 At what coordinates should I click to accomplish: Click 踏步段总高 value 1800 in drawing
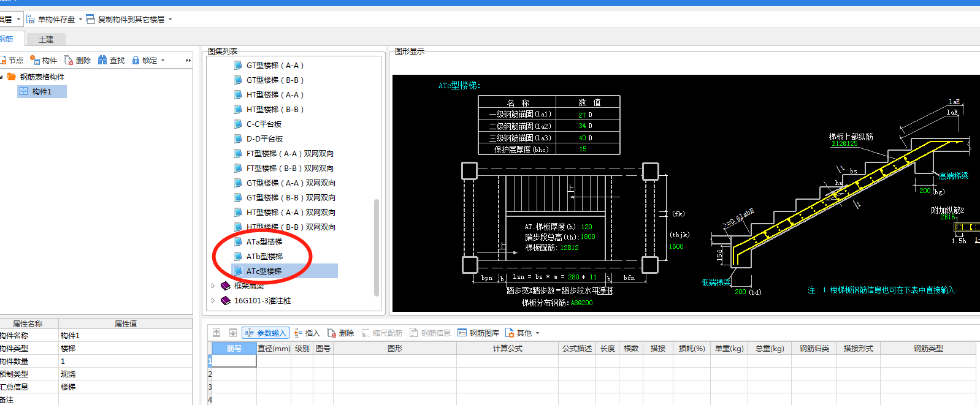[x=588, y=237]
